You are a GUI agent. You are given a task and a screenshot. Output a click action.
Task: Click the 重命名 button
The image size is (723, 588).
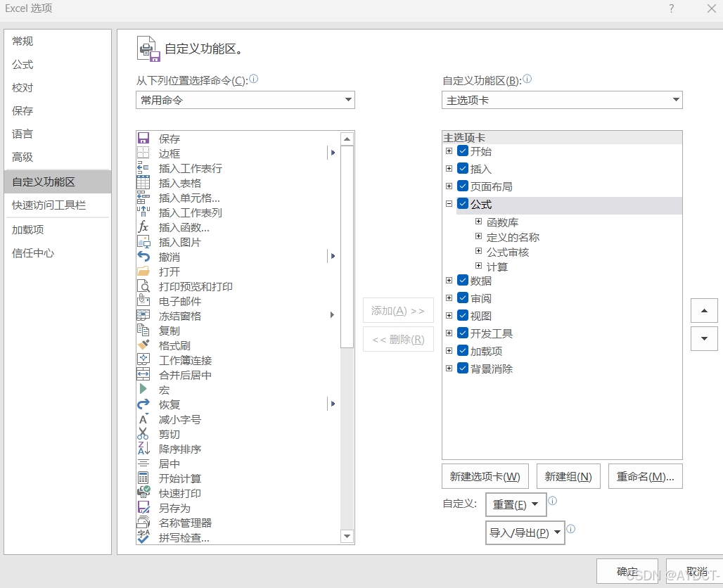[646, 476]
